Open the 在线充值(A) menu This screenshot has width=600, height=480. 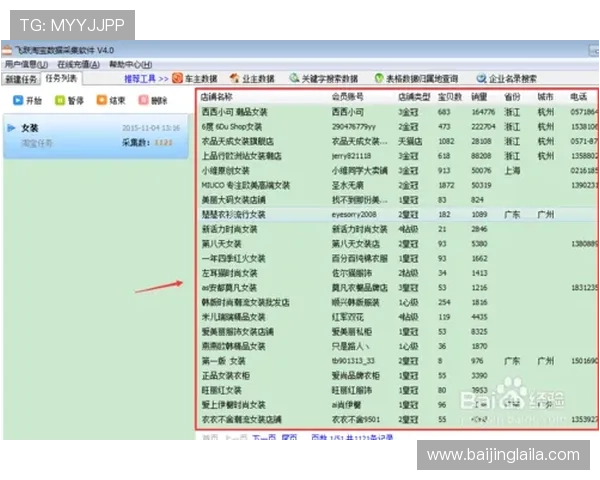pyautogui.click(x=78, y=64)
